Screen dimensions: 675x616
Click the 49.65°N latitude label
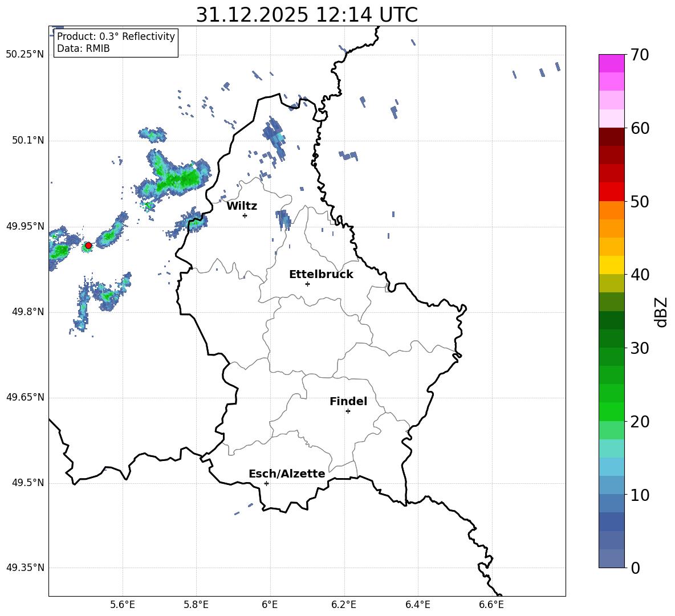tap(25, 397)
